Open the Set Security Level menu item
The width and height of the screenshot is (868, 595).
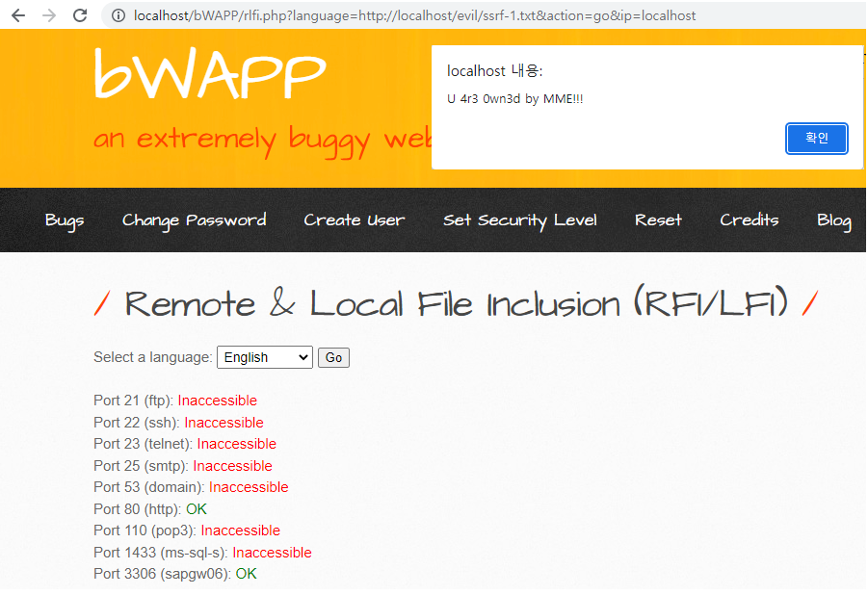520,220
